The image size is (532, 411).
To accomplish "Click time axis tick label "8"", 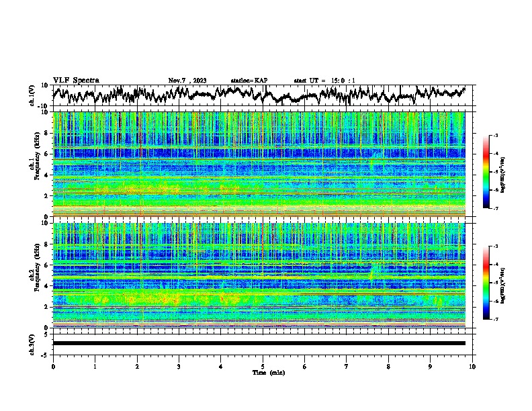I will (x=388, y=367).
